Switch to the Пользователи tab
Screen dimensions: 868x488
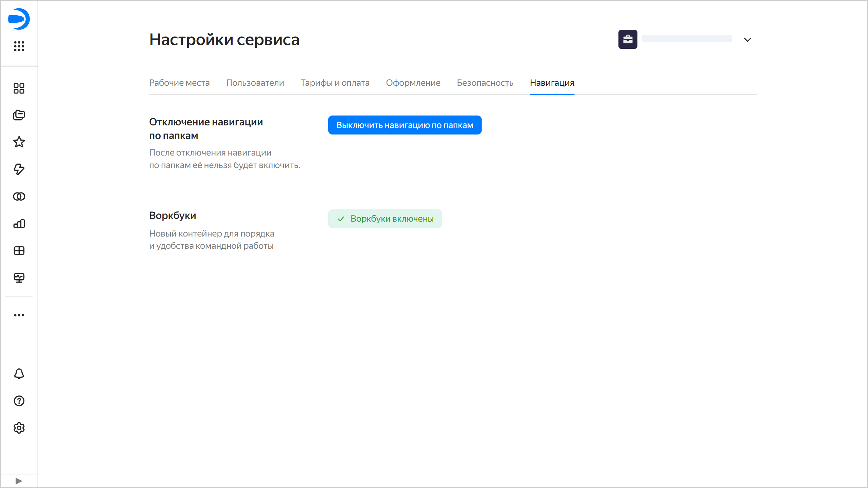click(255, 83)
